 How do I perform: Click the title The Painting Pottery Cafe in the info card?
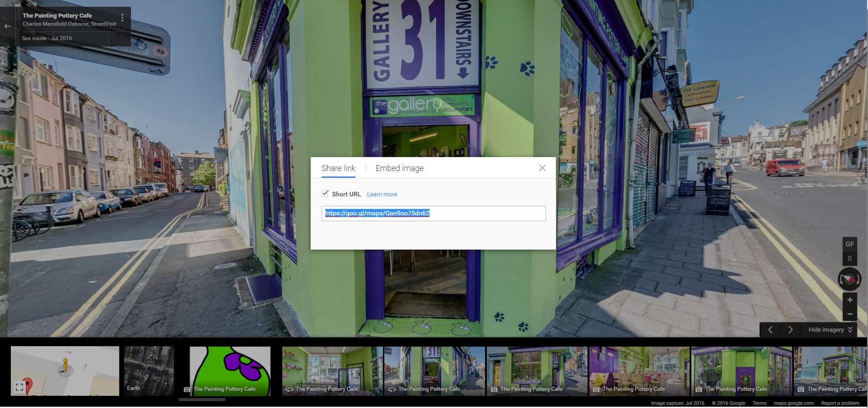point(57,15)
